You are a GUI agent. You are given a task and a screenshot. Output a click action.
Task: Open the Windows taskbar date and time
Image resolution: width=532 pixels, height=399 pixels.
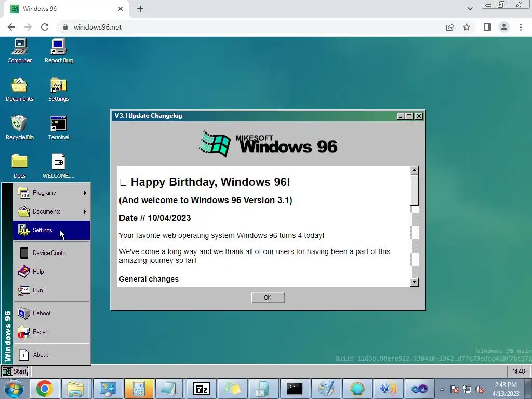(x=506, y=389)
